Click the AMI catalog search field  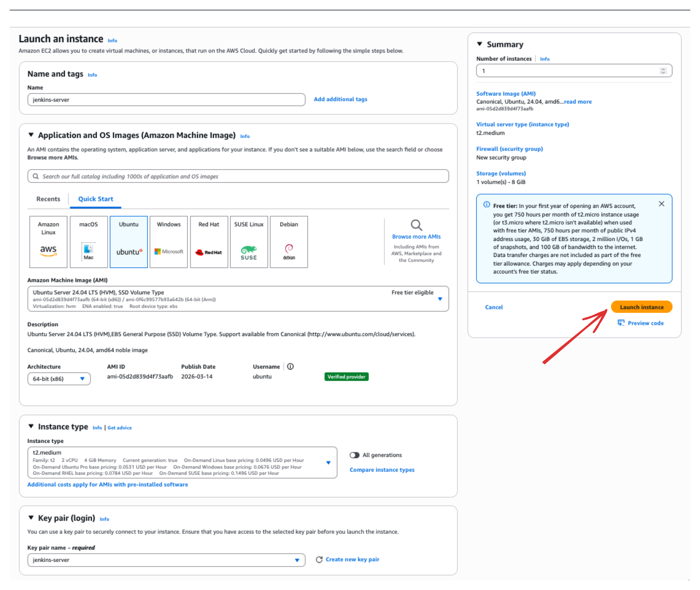(238, 176)
